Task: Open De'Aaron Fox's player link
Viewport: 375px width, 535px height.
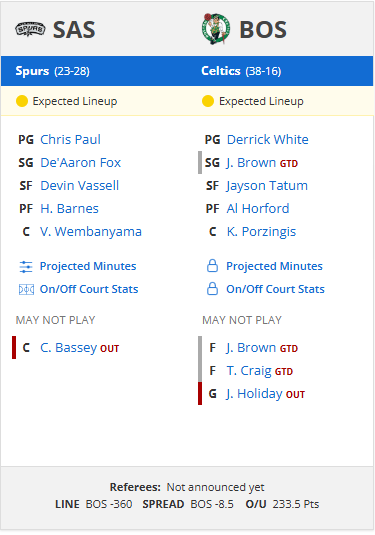Action: [x=81, y=163]
